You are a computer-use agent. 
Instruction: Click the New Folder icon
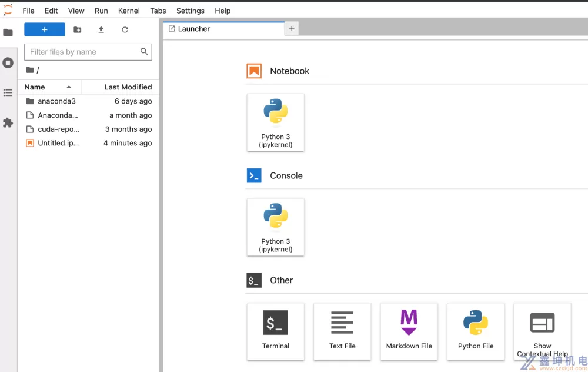77,29
